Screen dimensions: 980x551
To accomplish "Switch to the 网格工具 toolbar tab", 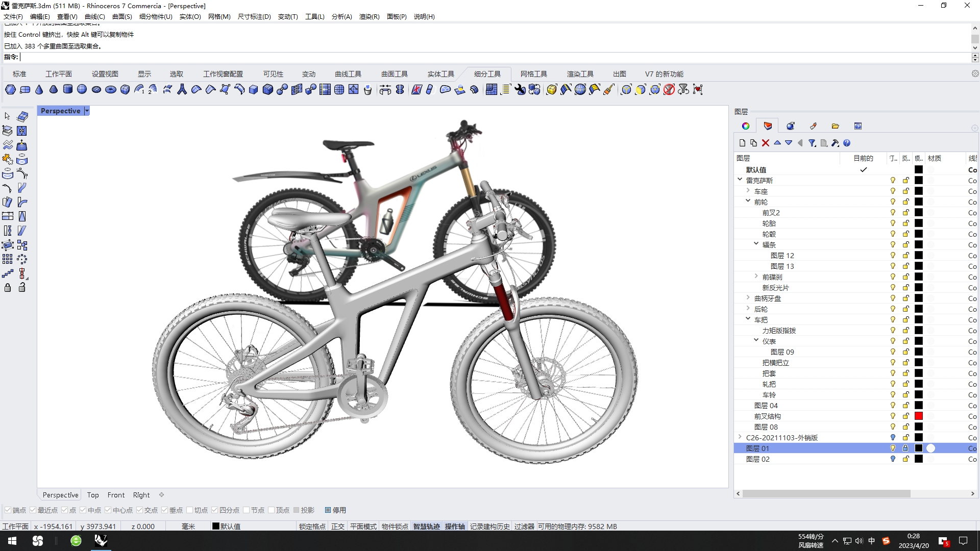I will (533, 74).
